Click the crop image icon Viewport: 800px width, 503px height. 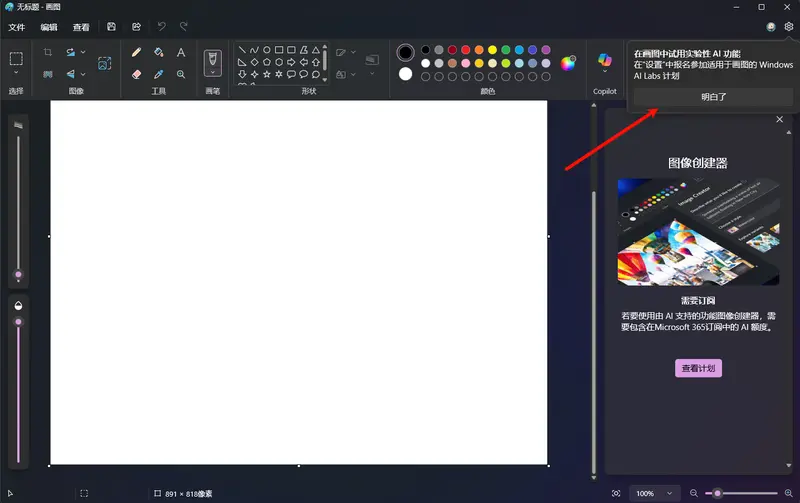click(x=47, y=52)
